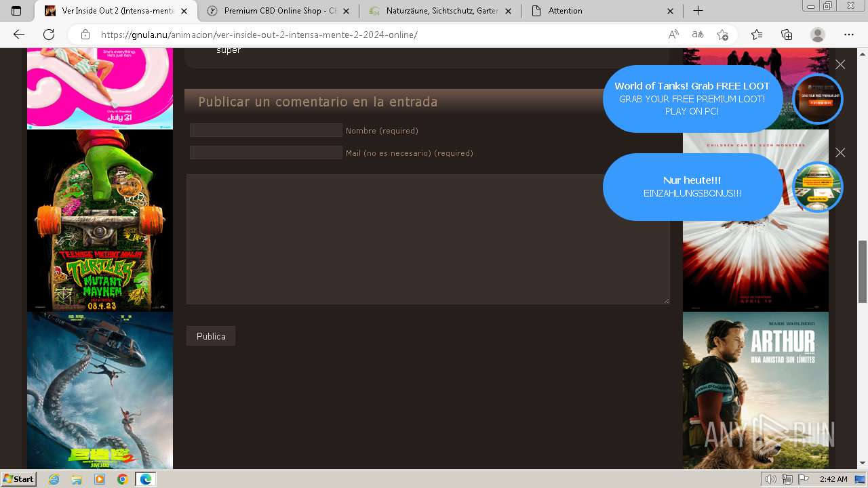Viewport: 868px width, 488px height.
Task: Select Microsoft Edge in the taskbar
Action: point(145,479)
